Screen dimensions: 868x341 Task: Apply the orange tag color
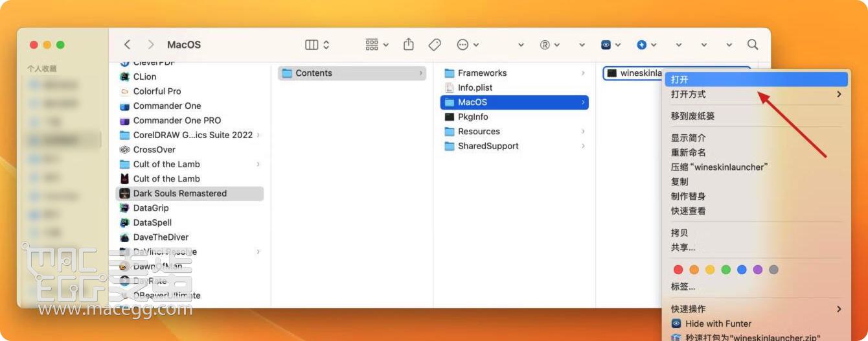(694, 270)
